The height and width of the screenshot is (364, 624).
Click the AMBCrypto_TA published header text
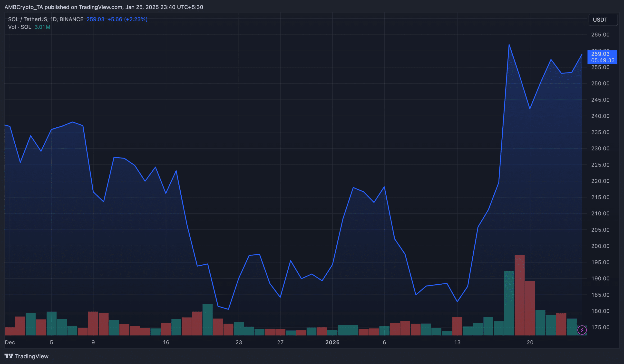pyautogui.click(x=104, y=7)
